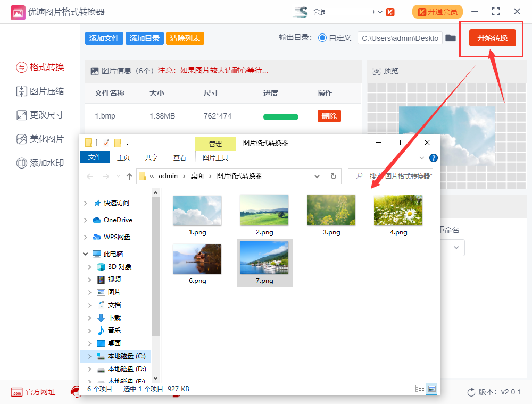Screen dimensions: 532x404
Task: Select the 自定义 output directory radio button
Action: 323,38
